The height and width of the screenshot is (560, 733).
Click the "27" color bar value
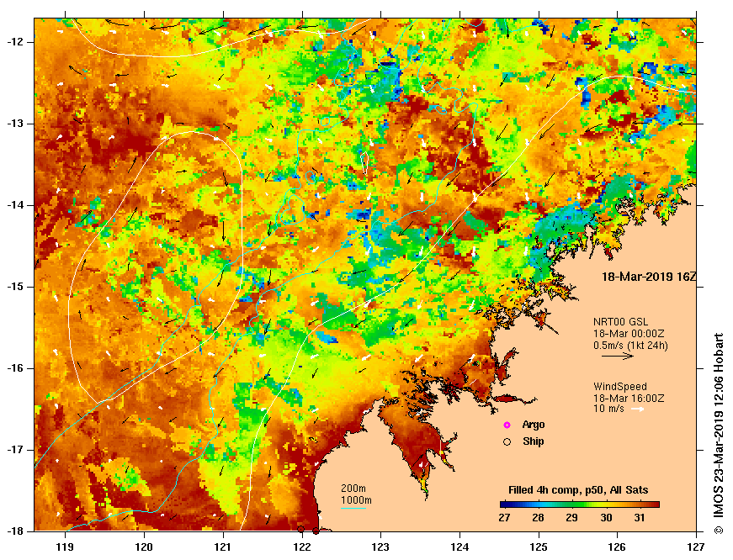point(504,517)
